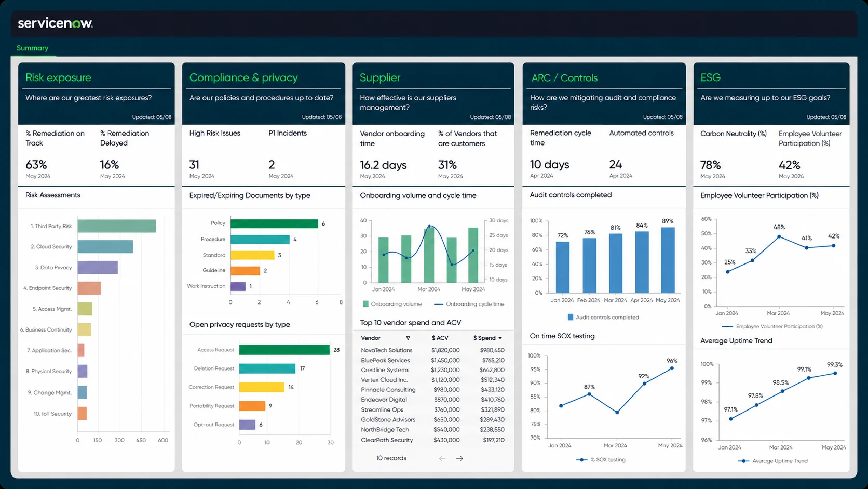The width and height of the screenshot is (868, 489).
Task: Click the Pinnacle Consulting vendor row
Action: [432, 390]
